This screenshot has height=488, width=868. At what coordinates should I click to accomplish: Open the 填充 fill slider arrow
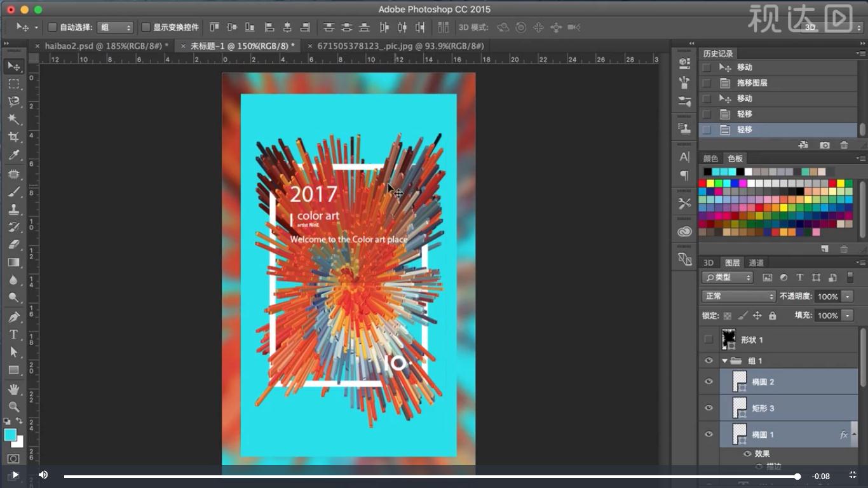point(847,316)
